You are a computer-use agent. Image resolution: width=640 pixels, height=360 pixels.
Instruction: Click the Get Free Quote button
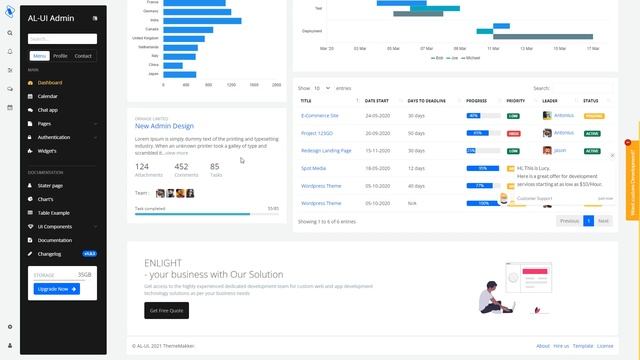point(167,311)
